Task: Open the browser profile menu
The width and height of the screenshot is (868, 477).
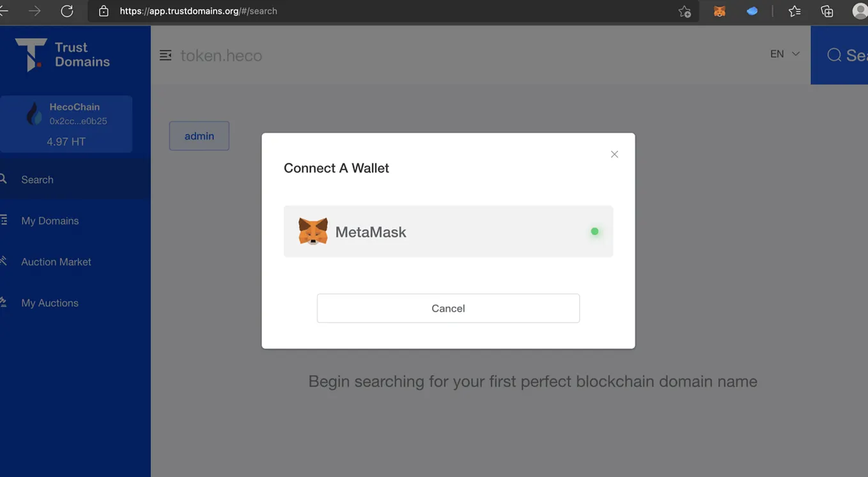Action: pos(860,10)
